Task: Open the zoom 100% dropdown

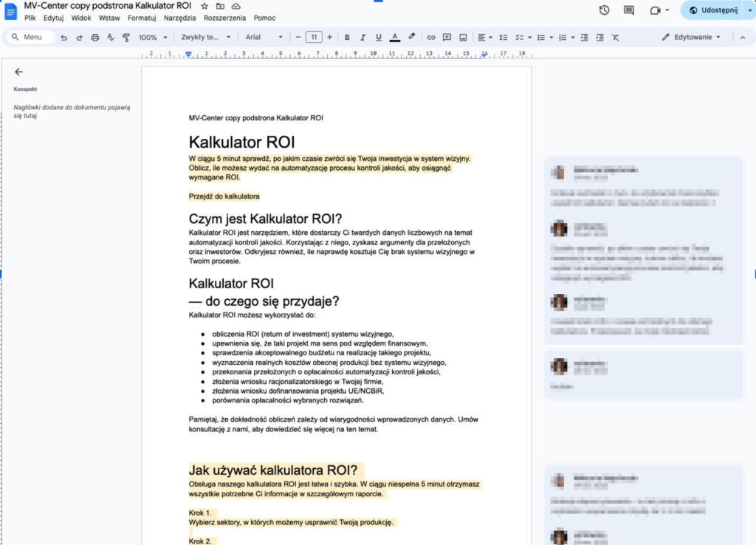Action: 153,37
